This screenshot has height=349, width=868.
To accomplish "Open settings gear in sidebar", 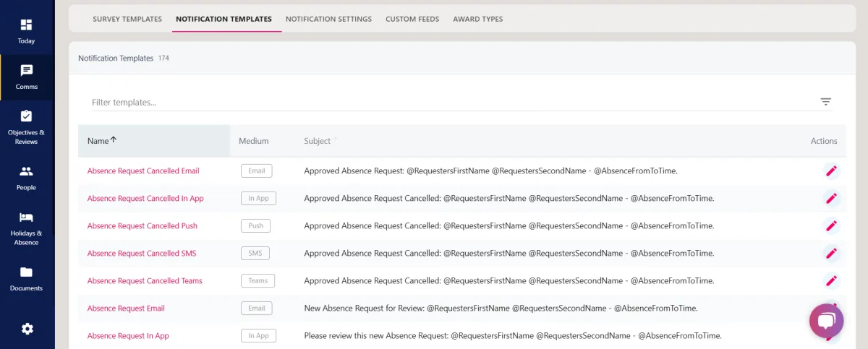I will click(27, 329).
